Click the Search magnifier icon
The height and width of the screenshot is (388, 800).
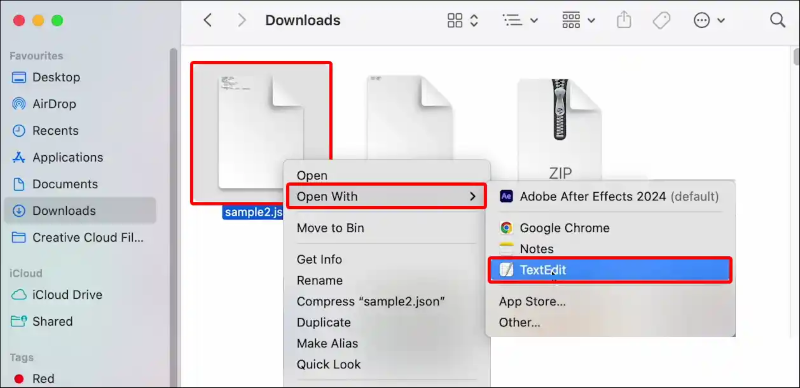coord(777,20)
